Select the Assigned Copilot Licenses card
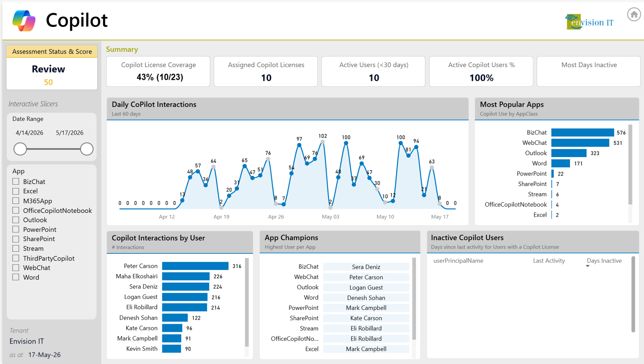 point(266,71)
